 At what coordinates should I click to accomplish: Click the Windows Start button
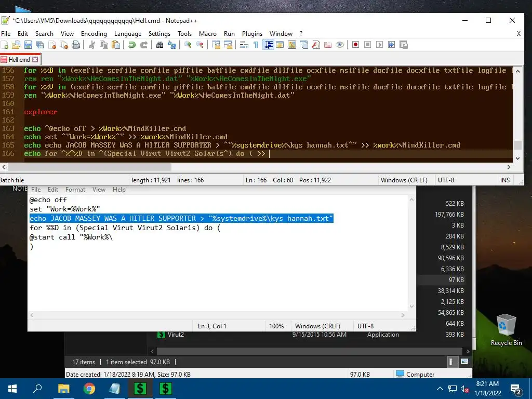(x=12, y=389)
